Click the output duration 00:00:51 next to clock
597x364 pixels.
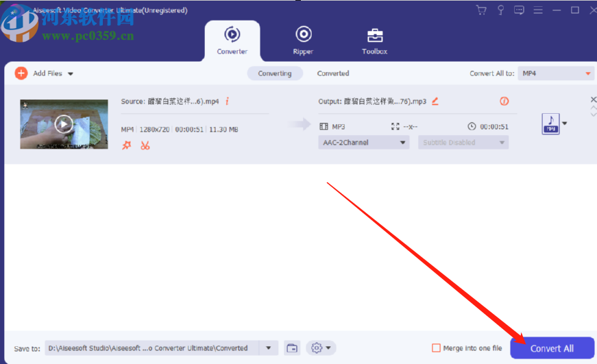pos(494,127)
